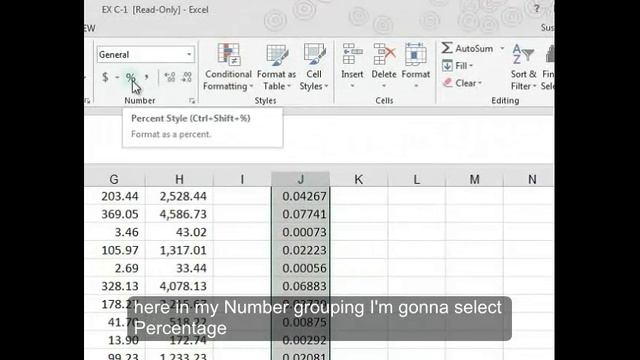This screenshot has height=360, width=640.
Task: Select column G header
Action: click(115, 179)
